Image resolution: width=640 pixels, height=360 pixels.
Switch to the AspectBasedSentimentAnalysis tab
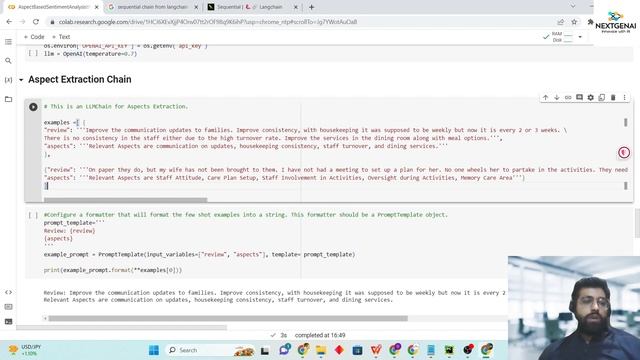(x=53, y=7)
